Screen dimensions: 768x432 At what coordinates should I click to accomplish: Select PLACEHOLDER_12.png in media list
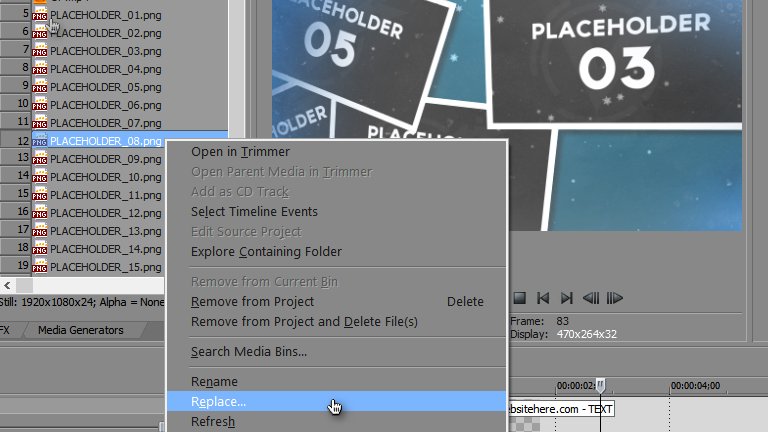(106, 213)
